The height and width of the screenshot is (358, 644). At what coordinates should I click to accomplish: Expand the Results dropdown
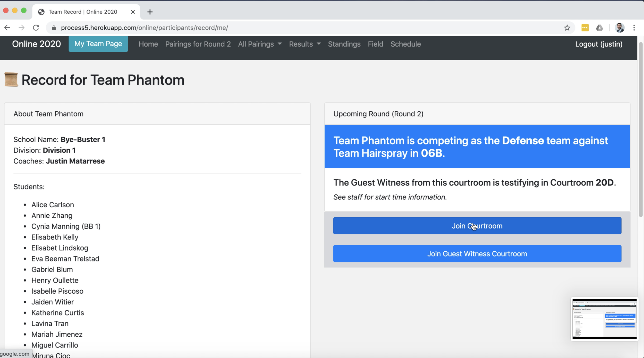[305, 44]
